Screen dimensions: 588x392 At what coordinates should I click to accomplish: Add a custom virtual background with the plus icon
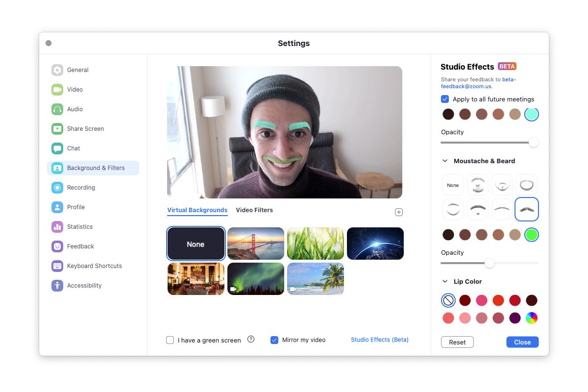[x=398, y=212]
